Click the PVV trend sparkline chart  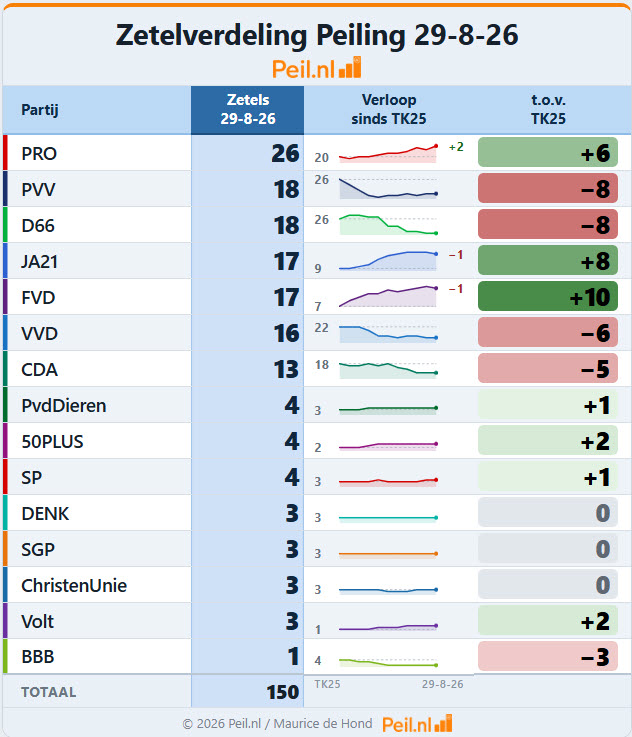(388, 188)
